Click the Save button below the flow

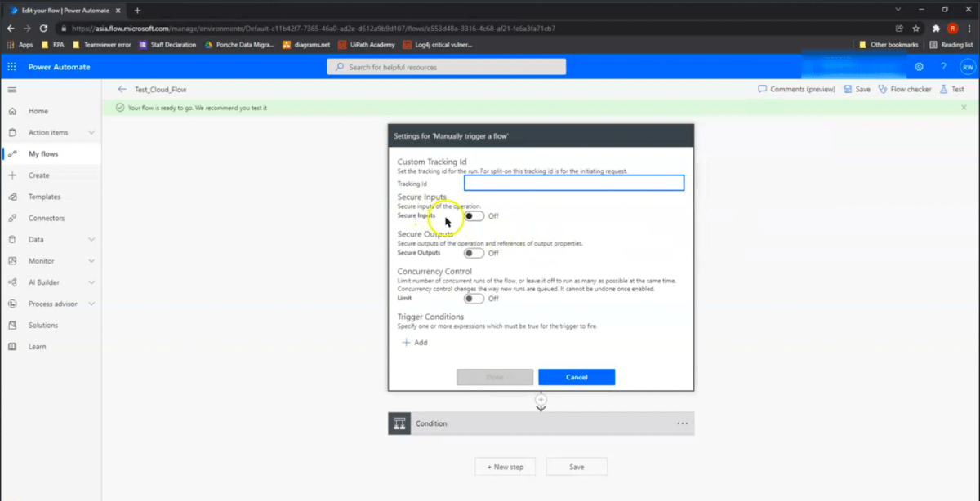(577, 467)
